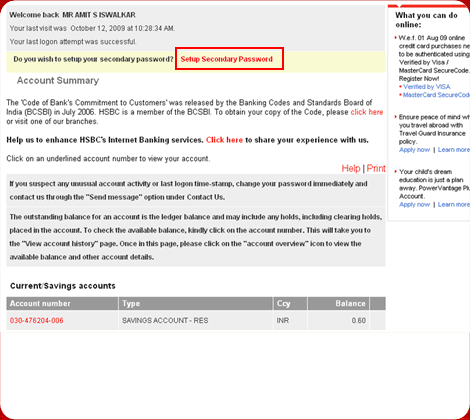Click Learn more for Travel Guard Insurance

coord(454,150)
